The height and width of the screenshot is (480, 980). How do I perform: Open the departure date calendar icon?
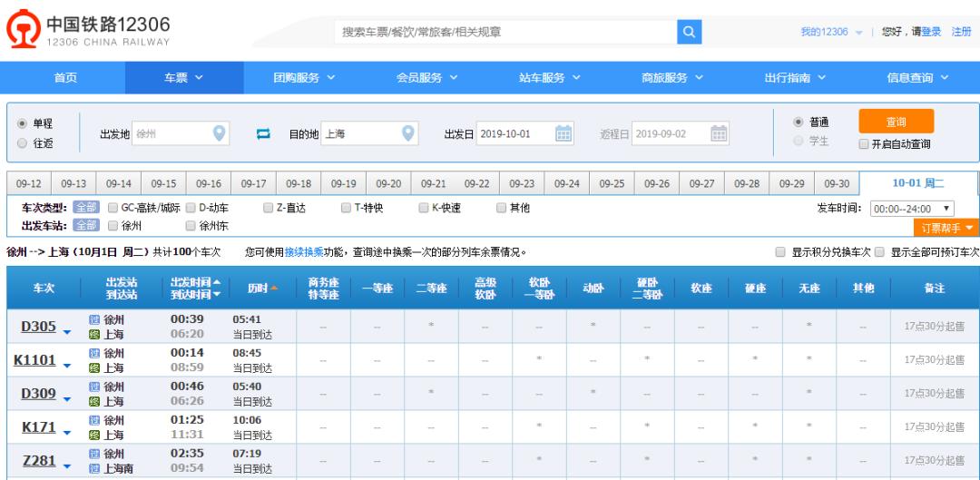[563, 133]
